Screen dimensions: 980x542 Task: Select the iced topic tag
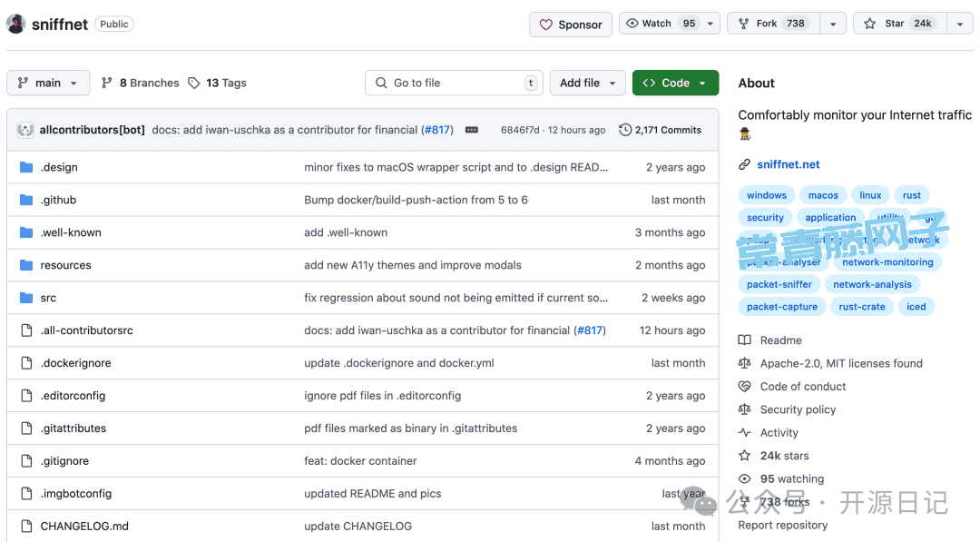coord(916,307)
